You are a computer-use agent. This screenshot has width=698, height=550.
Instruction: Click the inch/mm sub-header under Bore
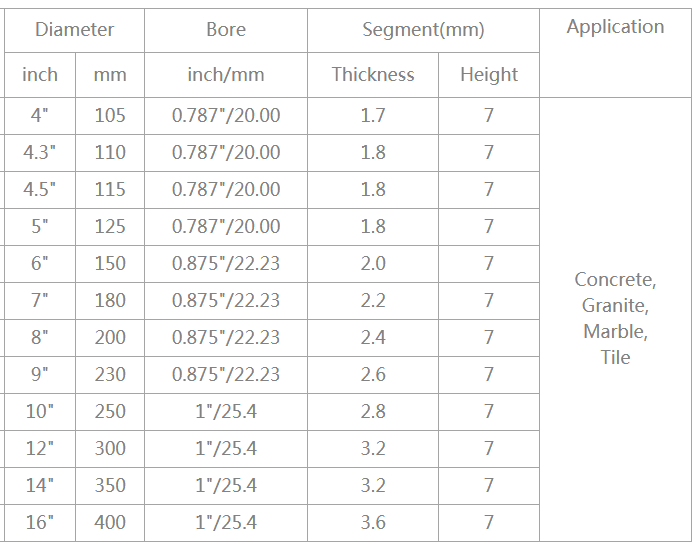(226, 75)
